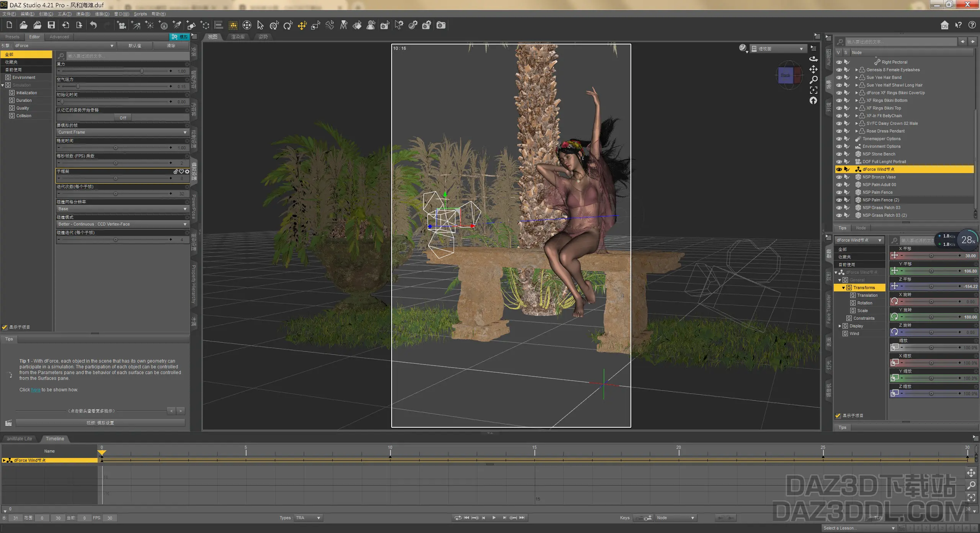
Task: Switch to the aniMate Lite tab
Action: point(19,439)
